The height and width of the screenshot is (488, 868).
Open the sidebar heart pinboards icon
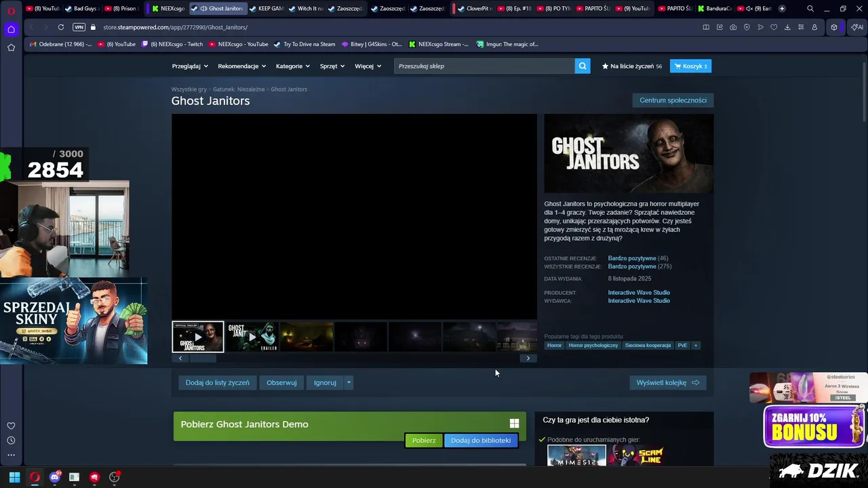pos(11,426)
